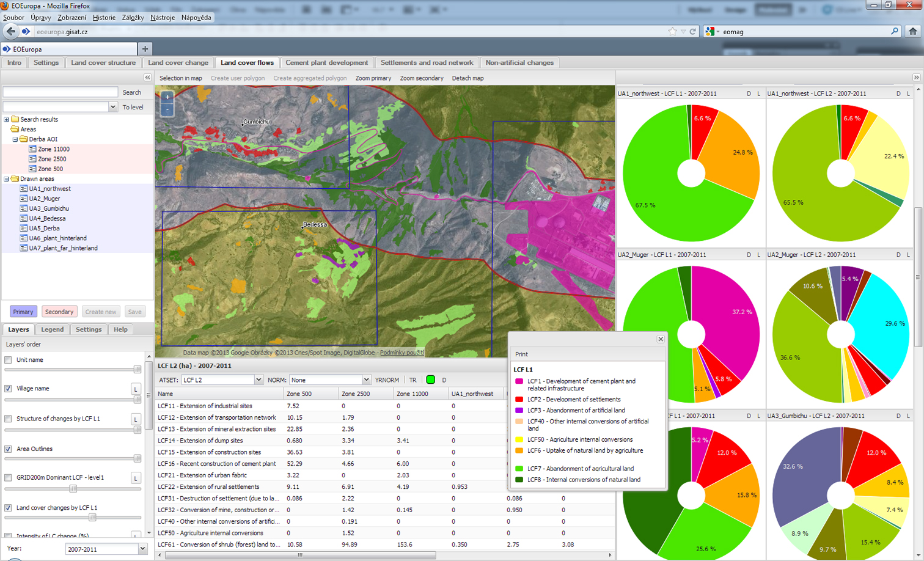Viewport: 924px width, 561px height.
Task: Go back with Firefox back arrow
Action: [x=11, y=32]
